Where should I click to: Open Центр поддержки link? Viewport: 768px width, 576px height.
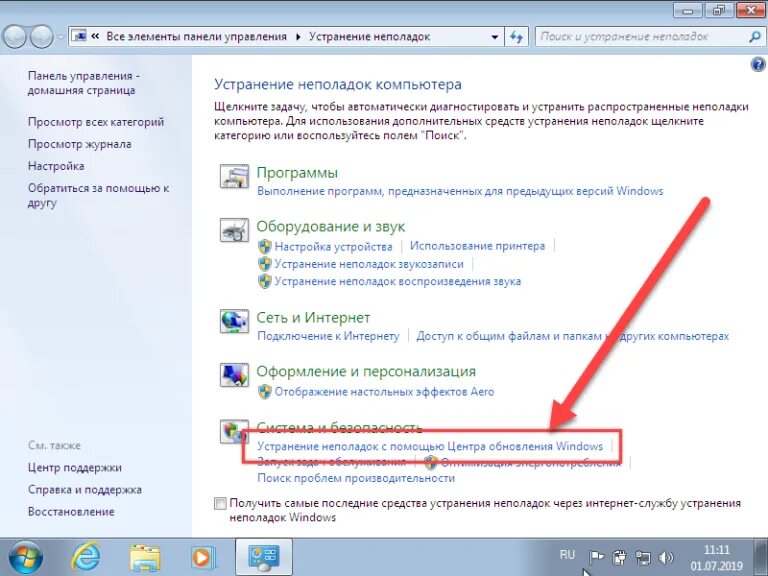pyautogui.click(x=74, y=468)
